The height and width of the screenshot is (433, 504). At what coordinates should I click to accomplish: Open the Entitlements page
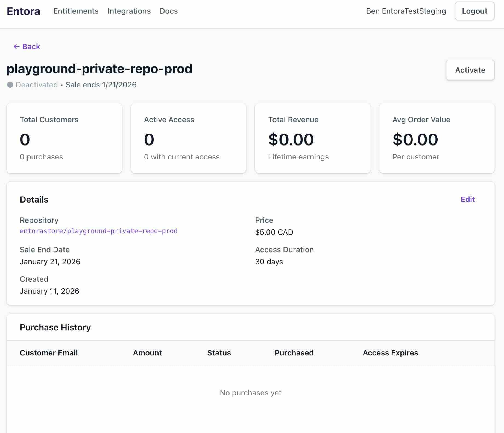76,11
